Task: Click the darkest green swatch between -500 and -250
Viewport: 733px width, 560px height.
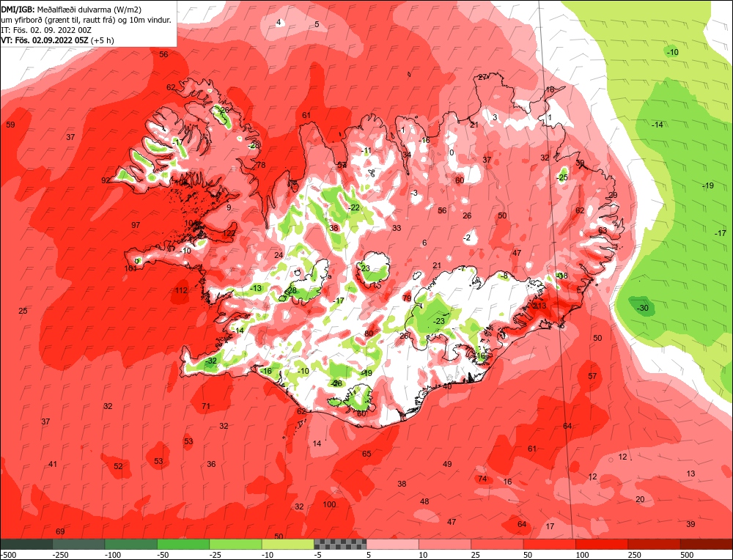Action: click(x=26, y=544)
